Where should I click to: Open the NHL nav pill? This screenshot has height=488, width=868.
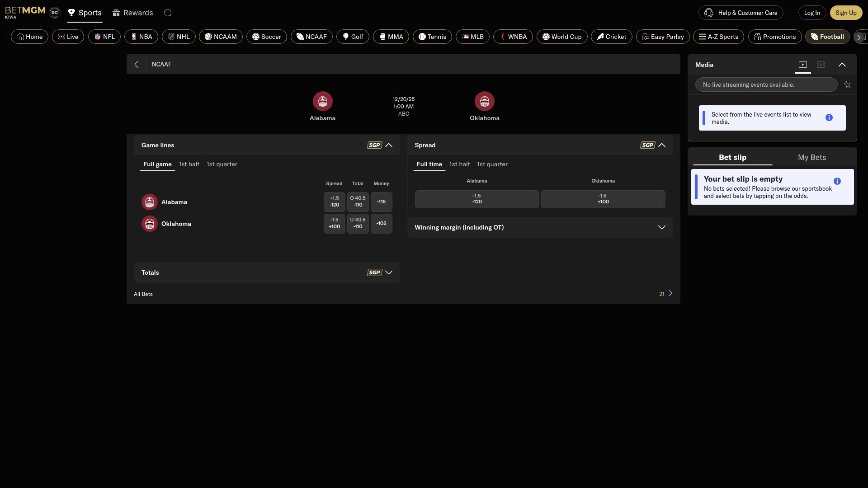click(179, 37)
